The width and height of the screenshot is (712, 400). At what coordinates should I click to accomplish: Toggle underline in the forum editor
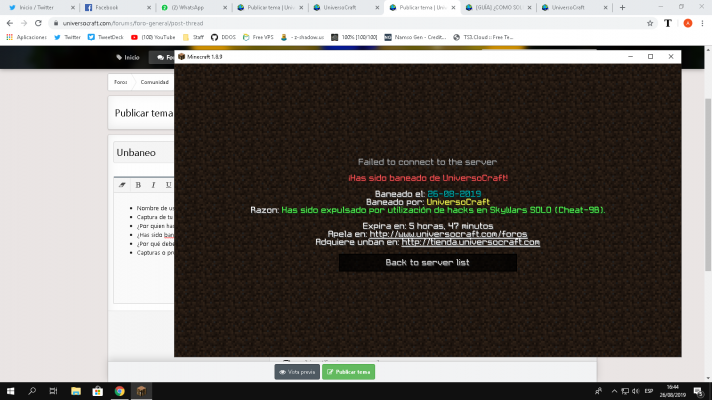pyautogui.click(x=168, y=185)
